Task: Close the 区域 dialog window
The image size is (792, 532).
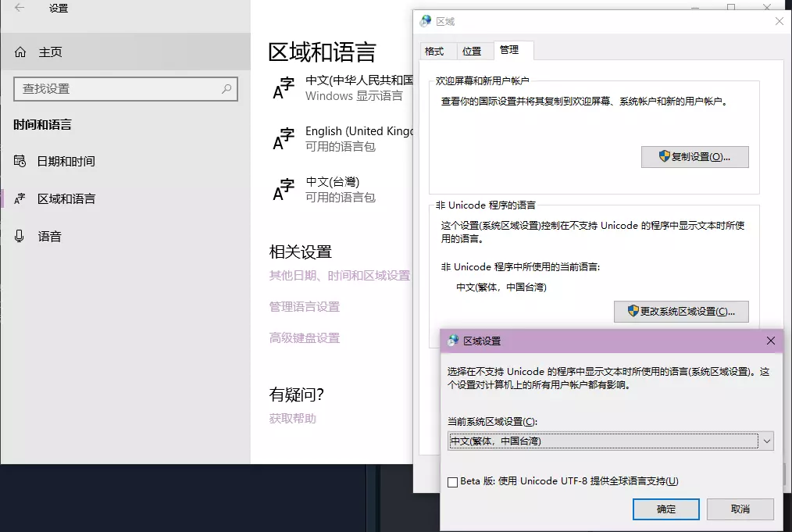Action: (780, 21)
